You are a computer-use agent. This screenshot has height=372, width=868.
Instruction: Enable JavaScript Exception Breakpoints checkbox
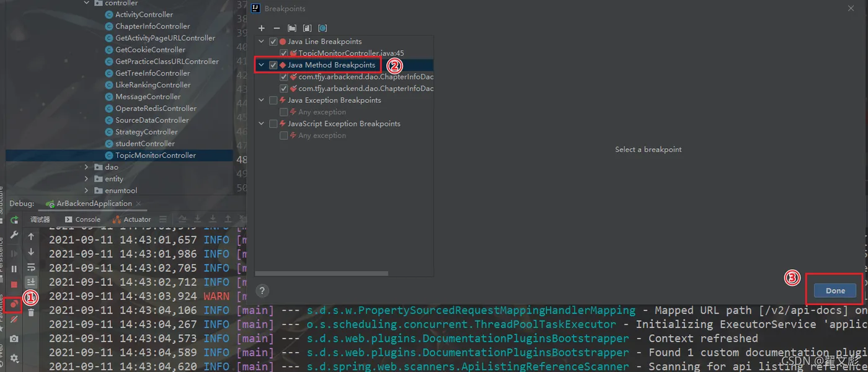(x=273, y=124)
